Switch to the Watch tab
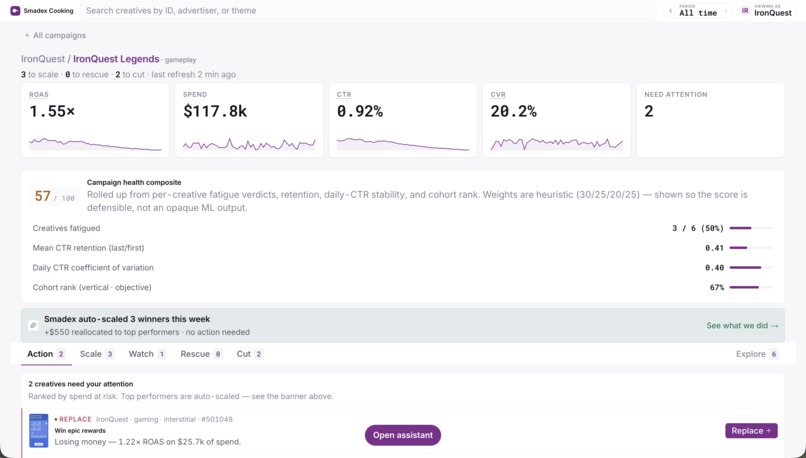 tap(147, 354)
